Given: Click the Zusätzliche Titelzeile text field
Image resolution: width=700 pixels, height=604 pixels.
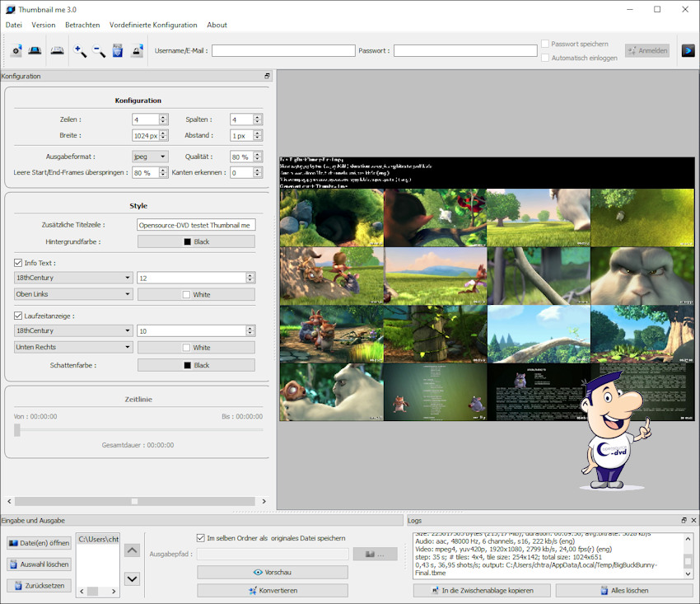Looking at the screenshot, I should click(x=196, y=224).
